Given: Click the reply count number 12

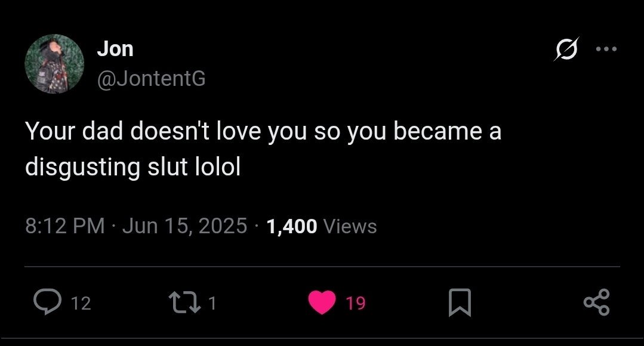Looking at the screenshot, I should point(81,304).
